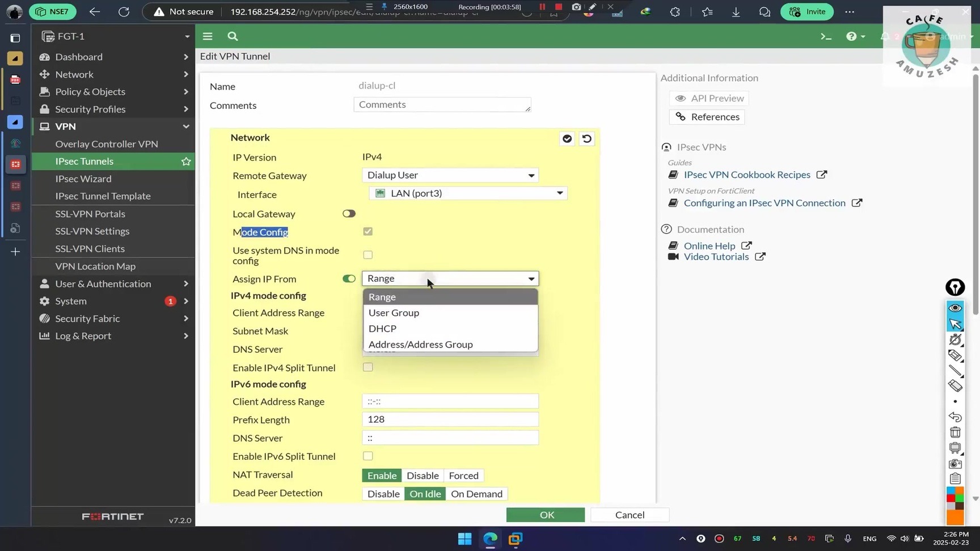Select DHCP from the dropdown list
The height and width of the screenshot is (551, 980).
450,329
